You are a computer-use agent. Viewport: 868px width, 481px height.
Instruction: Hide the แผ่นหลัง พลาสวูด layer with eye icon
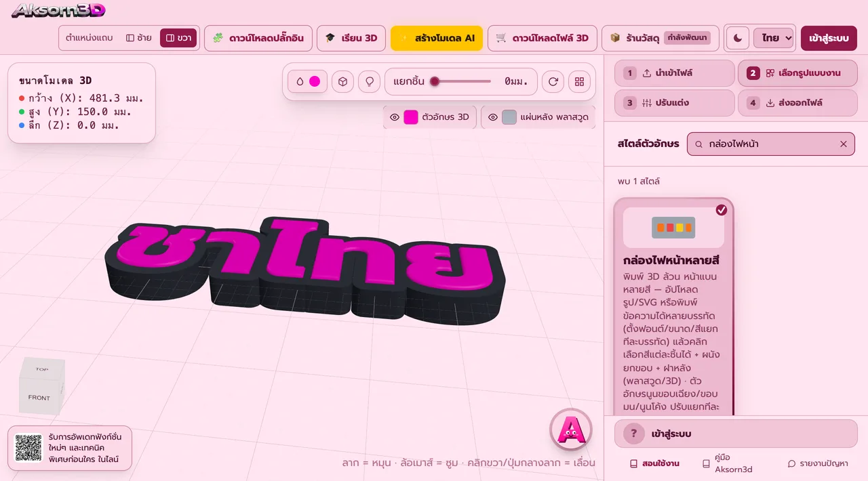[493, 117]
